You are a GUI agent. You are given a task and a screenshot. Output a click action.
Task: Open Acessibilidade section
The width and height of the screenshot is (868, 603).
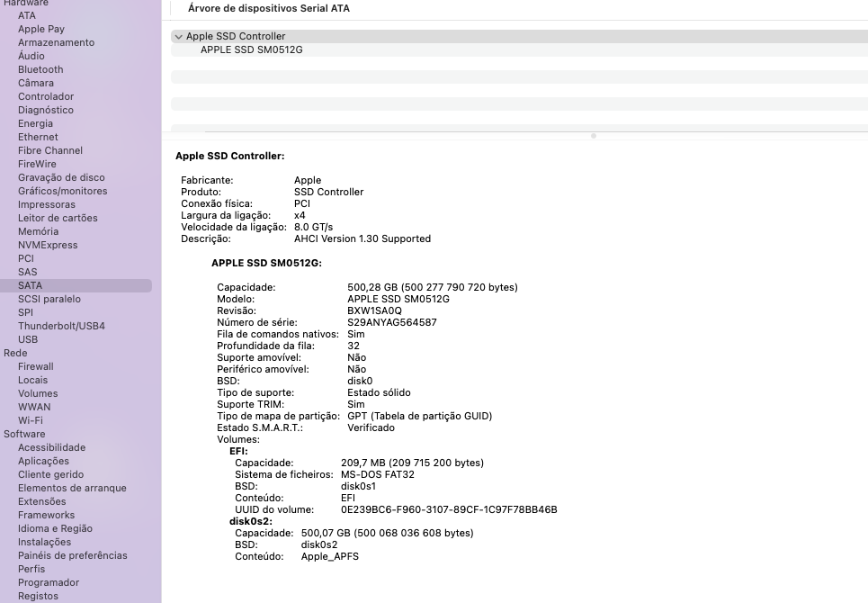coord(51,447)
